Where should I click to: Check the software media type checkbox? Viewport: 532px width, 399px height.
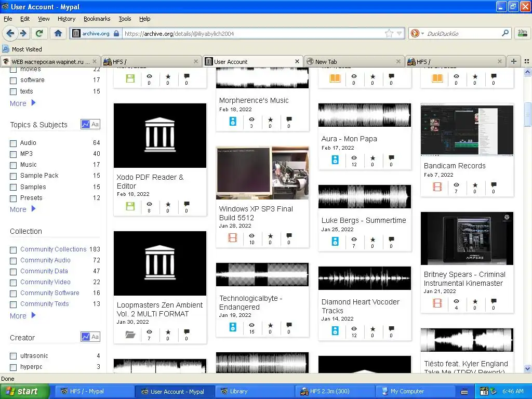[13, 81]
